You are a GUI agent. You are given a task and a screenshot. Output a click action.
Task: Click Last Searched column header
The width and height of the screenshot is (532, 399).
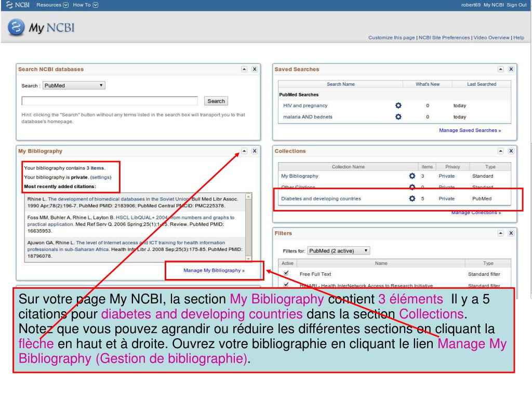click(x=481, y=84)
